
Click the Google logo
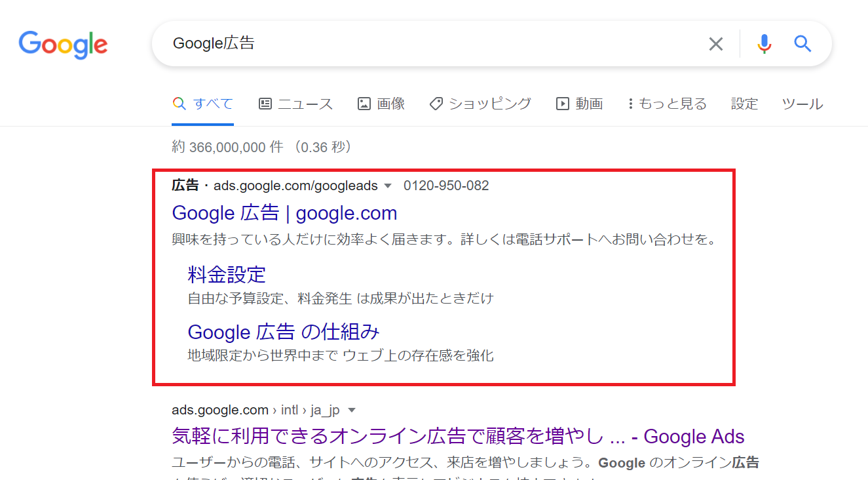coord(63,44)
